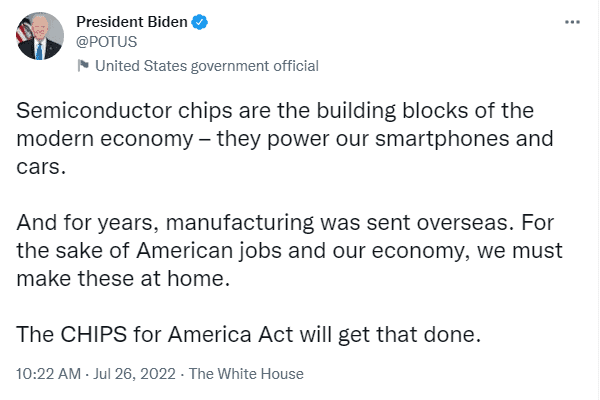Click the Jul 26, 2022 date

(134, 374)
